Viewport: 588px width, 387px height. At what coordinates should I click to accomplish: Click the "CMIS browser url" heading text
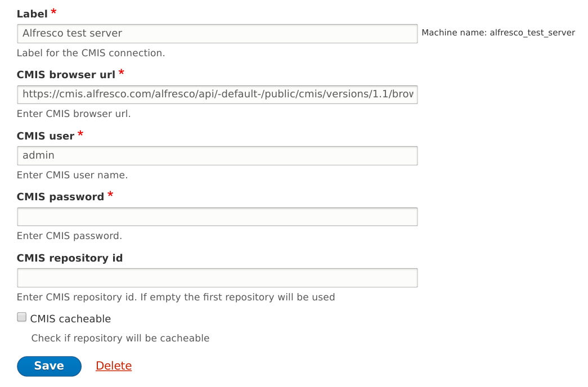66,75
